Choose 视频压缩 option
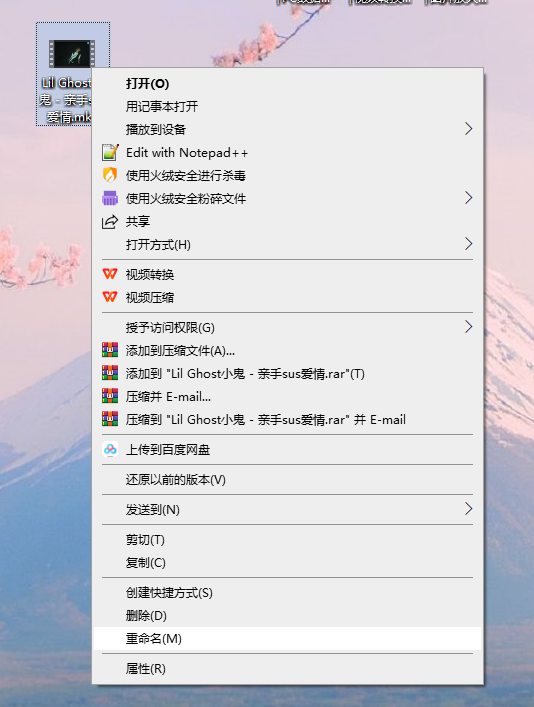This screenshot has width=534, height=707. pyautogui.click(x=287, y=297)
